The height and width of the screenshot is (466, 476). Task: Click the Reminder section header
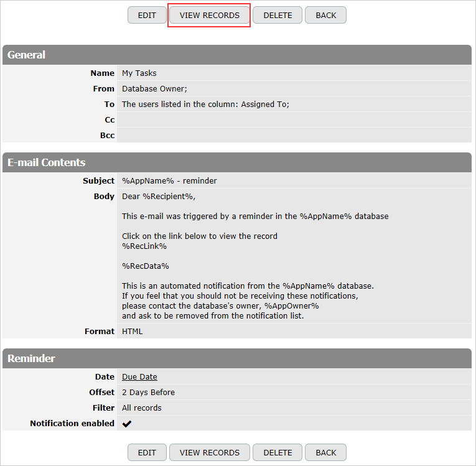click(x=237, y=358)
